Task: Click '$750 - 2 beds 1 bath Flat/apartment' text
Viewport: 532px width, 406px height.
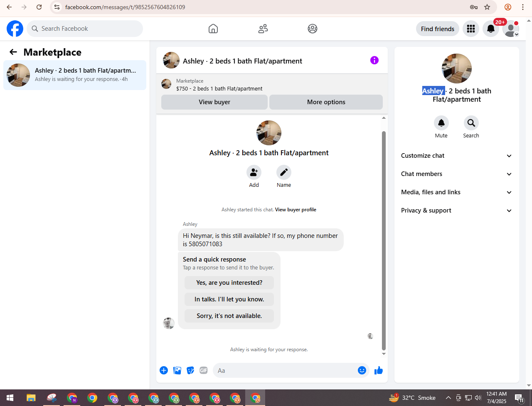Action: pos(219,88)
